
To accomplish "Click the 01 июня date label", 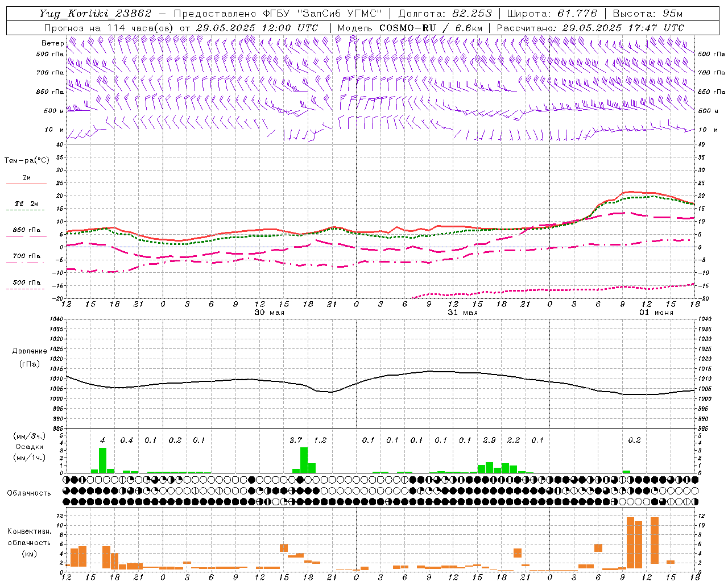I will [656, 313].
